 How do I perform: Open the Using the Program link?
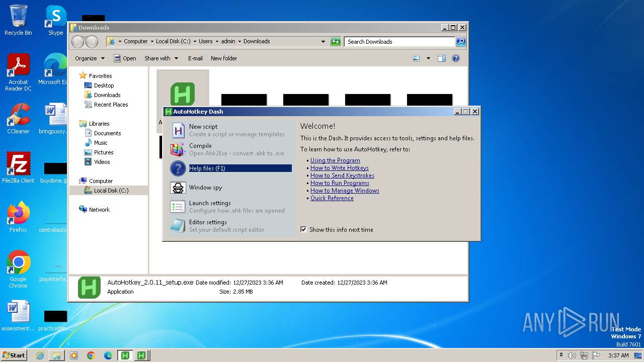(335, 160)
